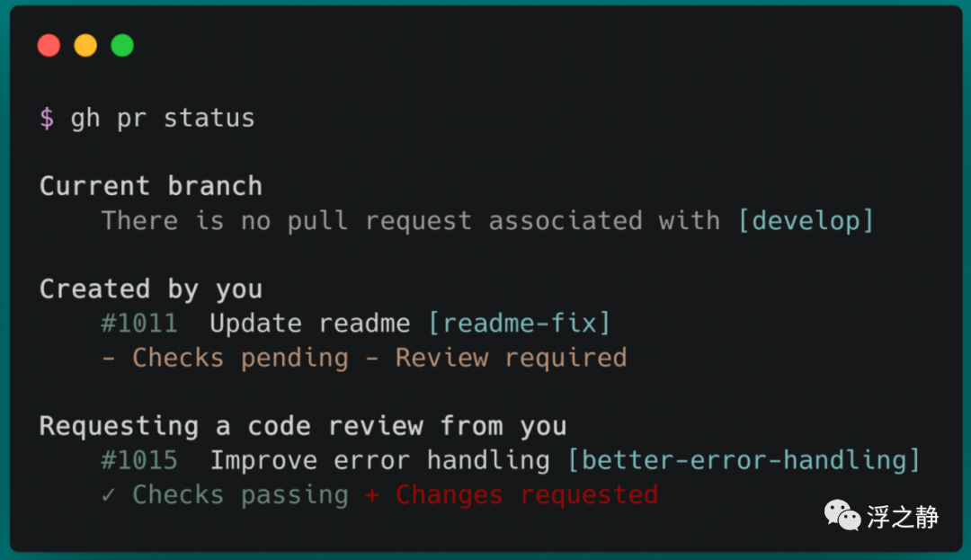Screen dimensions: 971x560
Task: Click the WeChat logo icon in the watermark
Action: pos(842,516)
